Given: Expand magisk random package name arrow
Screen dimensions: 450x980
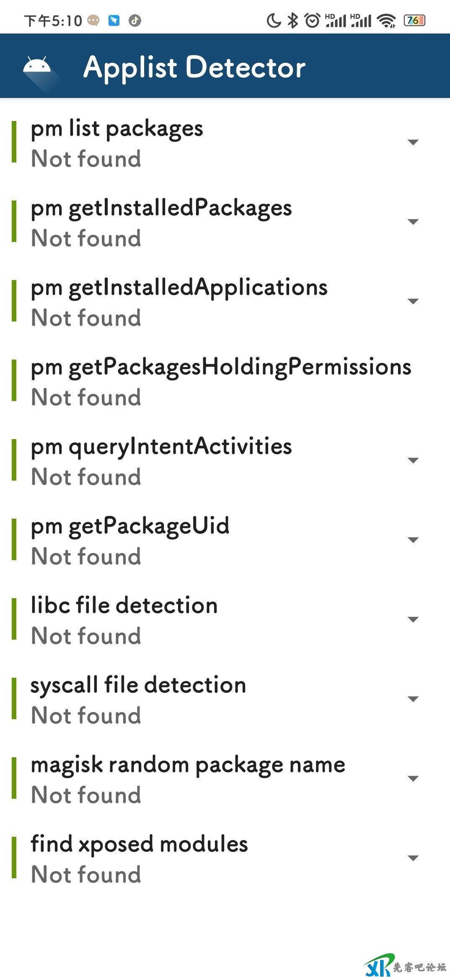Looking at the screenshot, I should tap(413, 779).
